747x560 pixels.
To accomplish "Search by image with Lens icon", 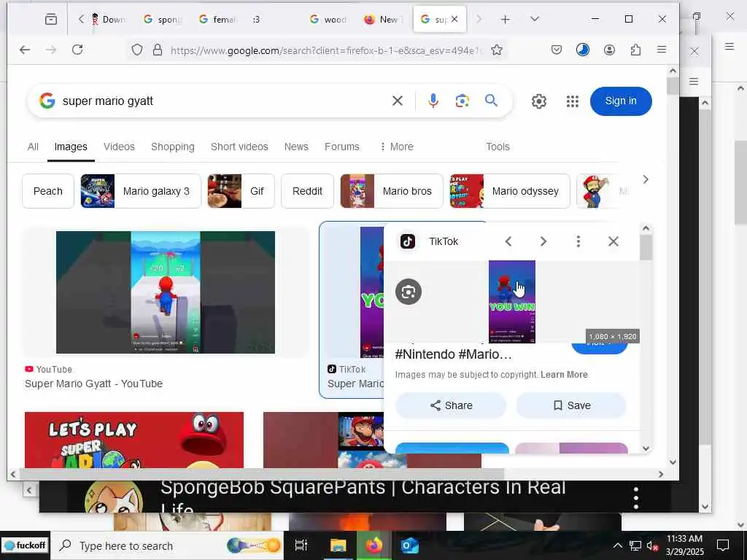I will click(462, 101).
